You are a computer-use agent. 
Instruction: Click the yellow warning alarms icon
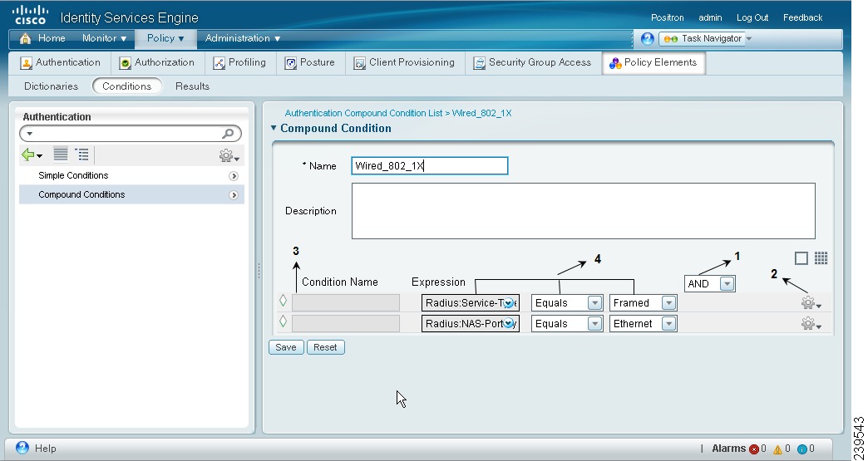point(777,449)
